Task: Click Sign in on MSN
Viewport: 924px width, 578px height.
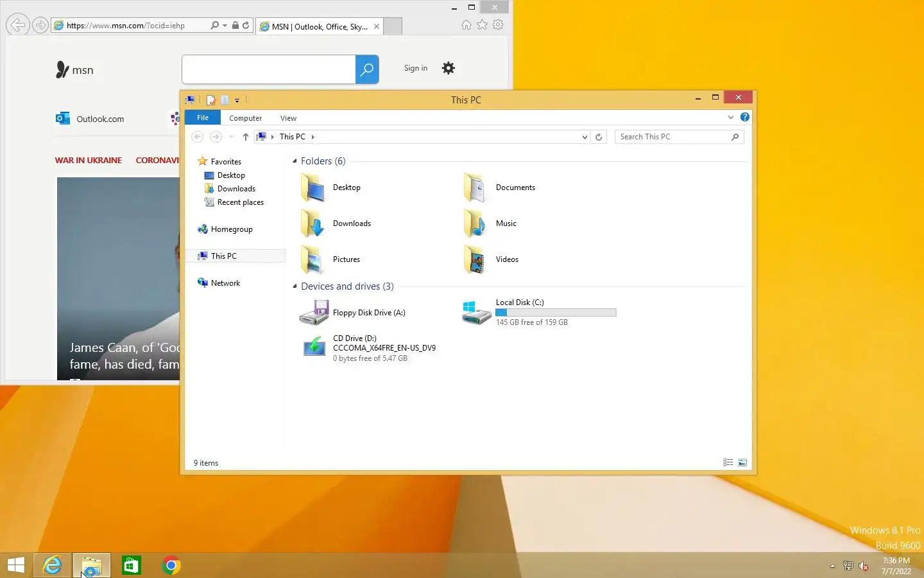Action: 416,68
